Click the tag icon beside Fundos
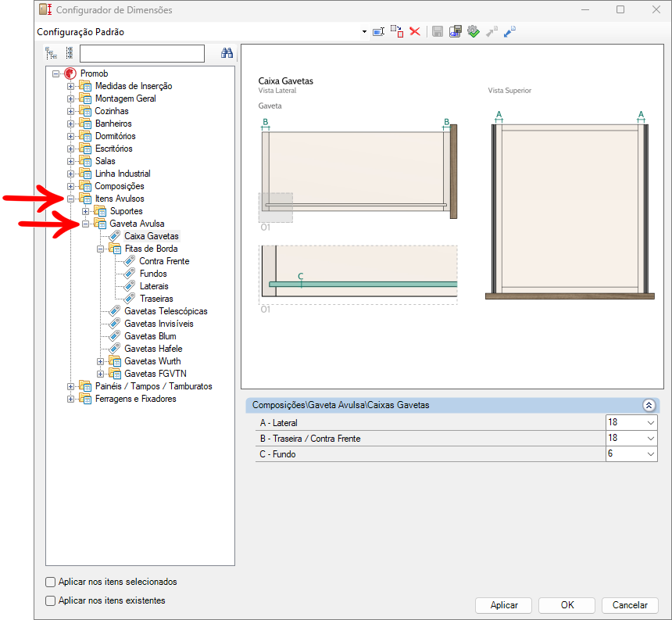The image size is (672, 620). click(x=130, y=274)
